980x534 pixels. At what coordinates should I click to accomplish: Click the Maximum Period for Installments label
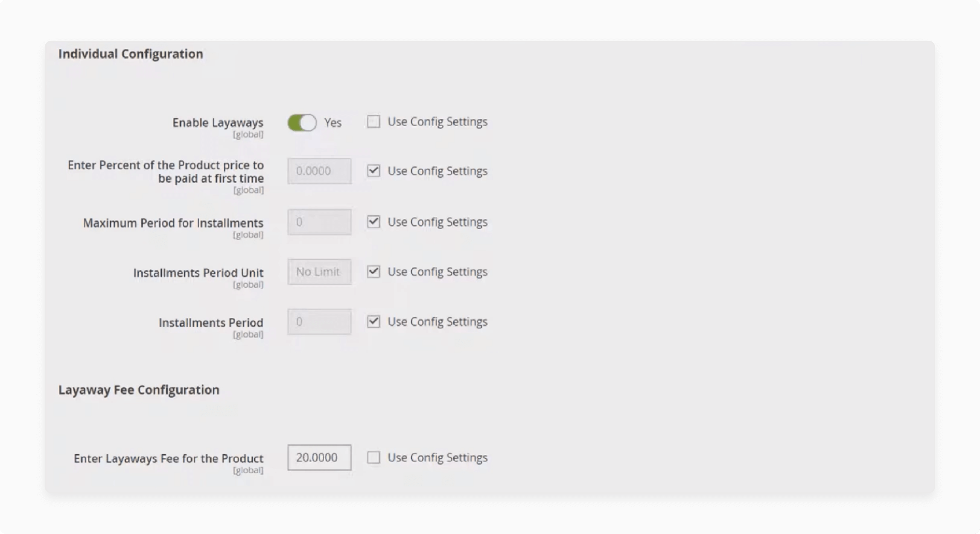pyautogui.click(x=173, y=223)
